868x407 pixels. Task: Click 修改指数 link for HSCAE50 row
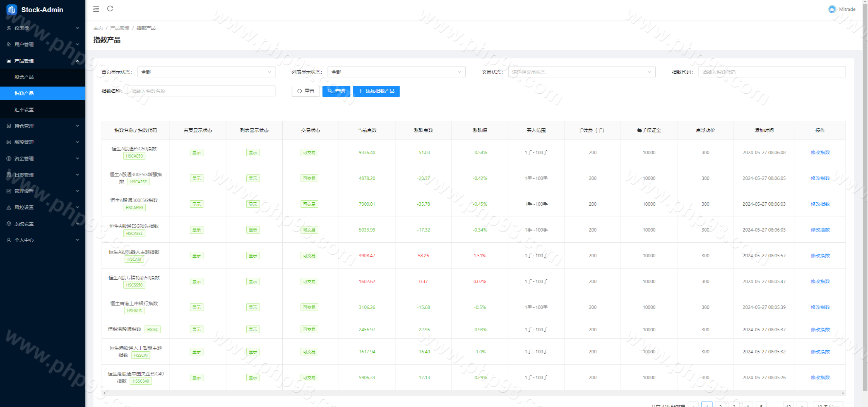(820, 152)
